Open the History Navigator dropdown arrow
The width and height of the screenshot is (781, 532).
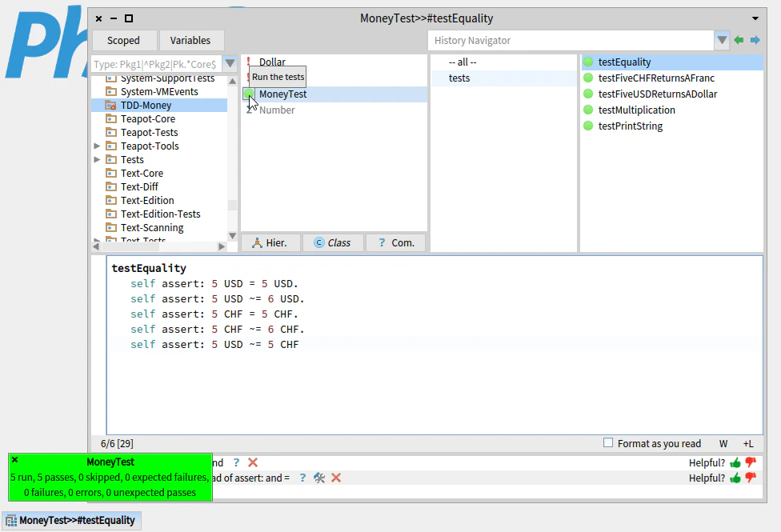tap(722, 40)
